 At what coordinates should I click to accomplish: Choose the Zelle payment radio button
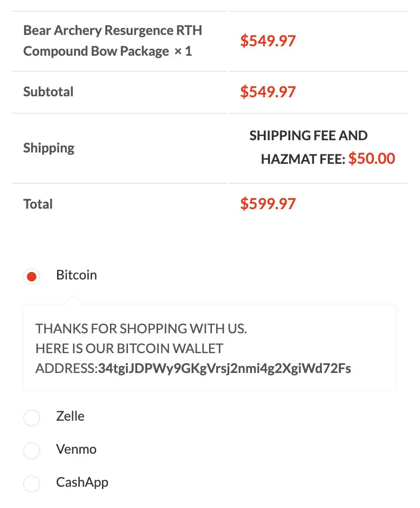[32, 418]
